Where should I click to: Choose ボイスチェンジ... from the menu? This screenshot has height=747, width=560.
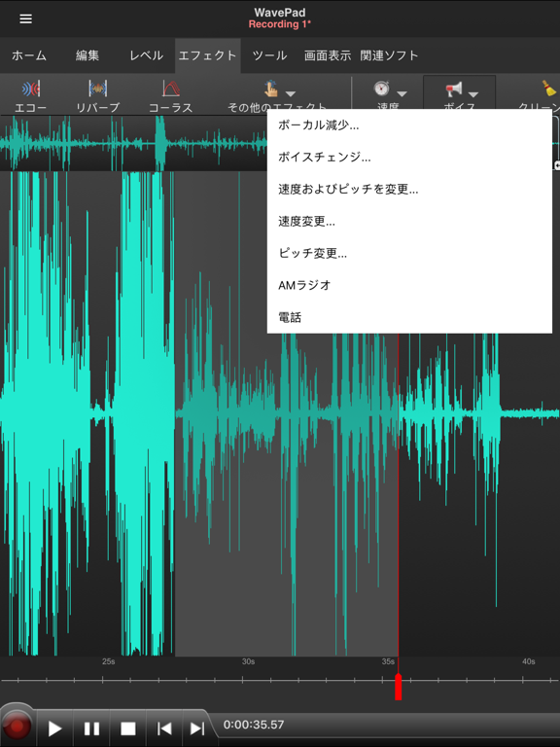[x=409, y=158]
